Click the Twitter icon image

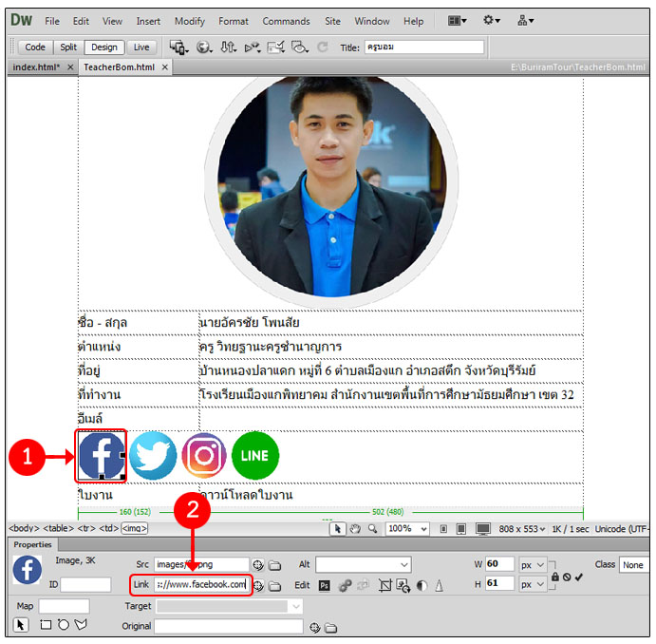coord(153,455)
